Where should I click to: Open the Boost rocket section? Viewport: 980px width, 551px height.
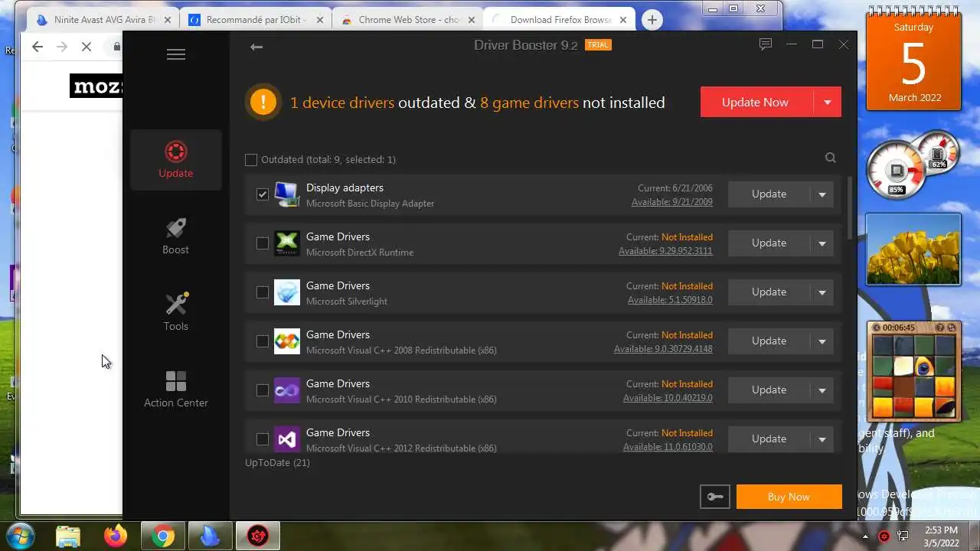(176, 236)
